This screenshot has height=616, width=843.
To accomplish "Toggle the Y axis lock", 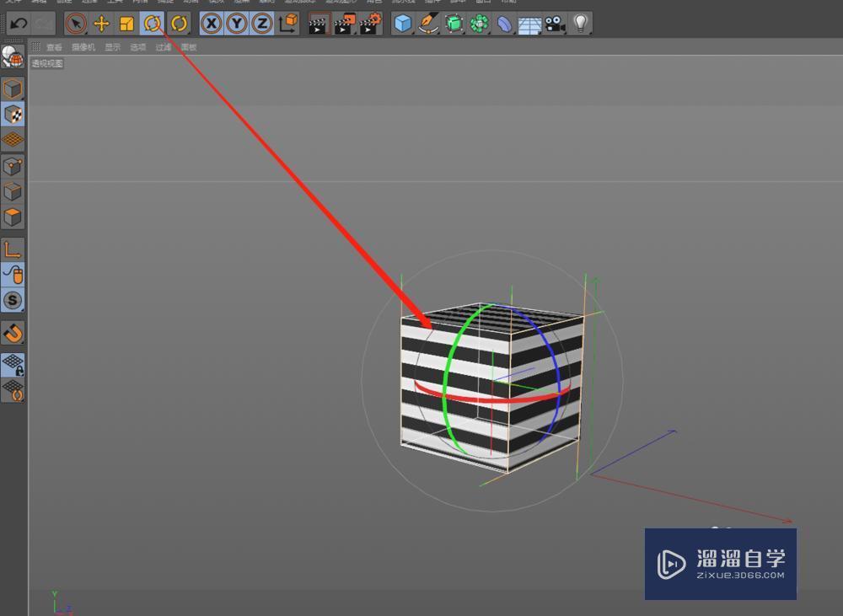I will coord(237,24).
